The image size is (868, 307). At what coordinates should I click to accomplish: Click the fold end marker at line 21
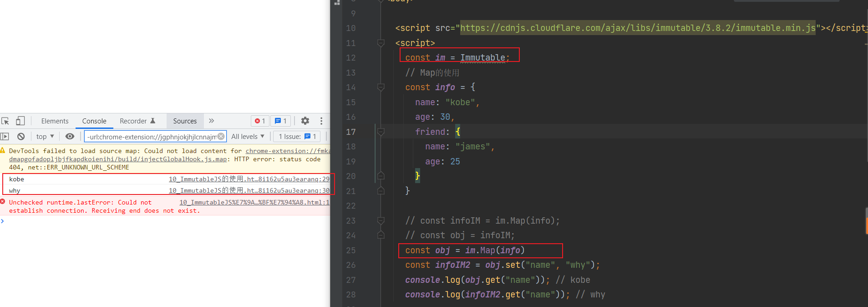coord(381,191)
